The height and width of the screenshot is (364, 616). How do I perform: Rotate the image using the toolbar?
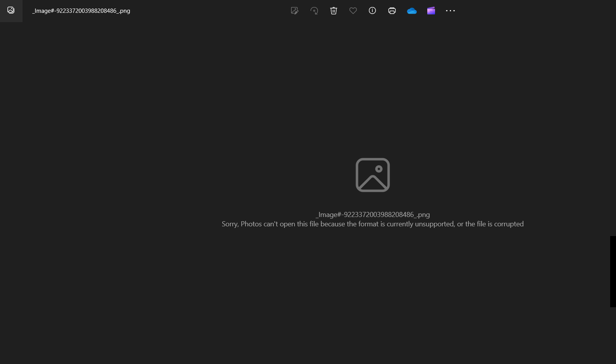(314, 11)
